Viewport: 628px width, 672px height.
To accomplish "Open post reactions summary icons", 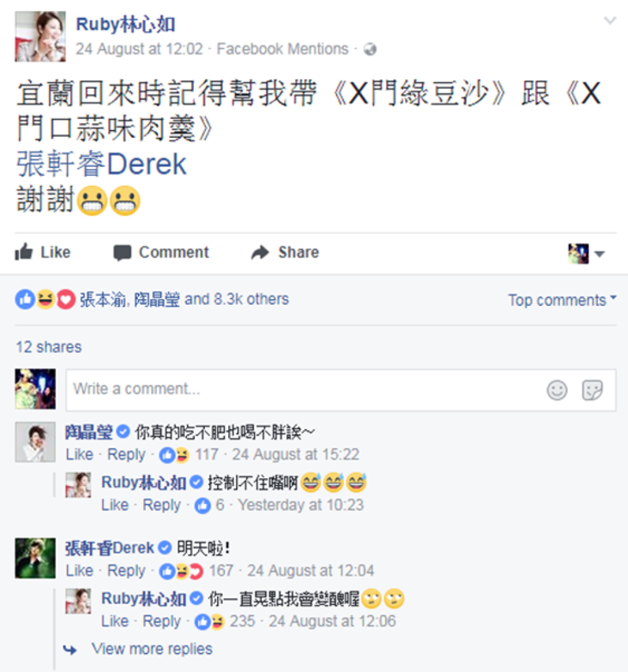I will [46, 299].
